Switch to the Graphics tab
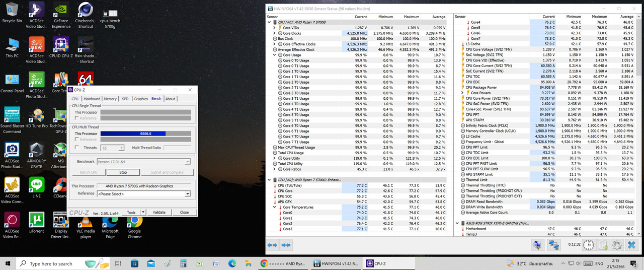The image size is (644, 270). 141,99
